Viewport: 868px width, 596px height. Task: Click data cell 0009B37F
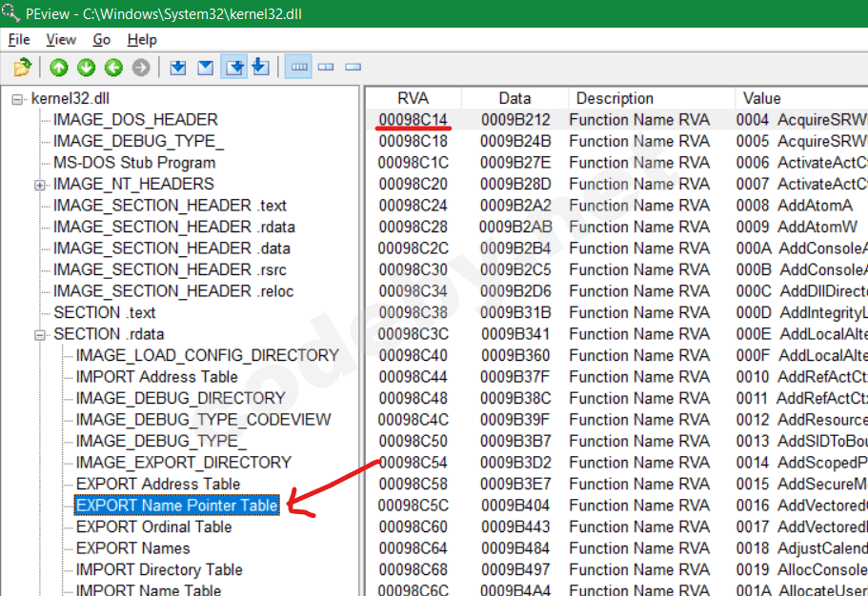[515, 377]
